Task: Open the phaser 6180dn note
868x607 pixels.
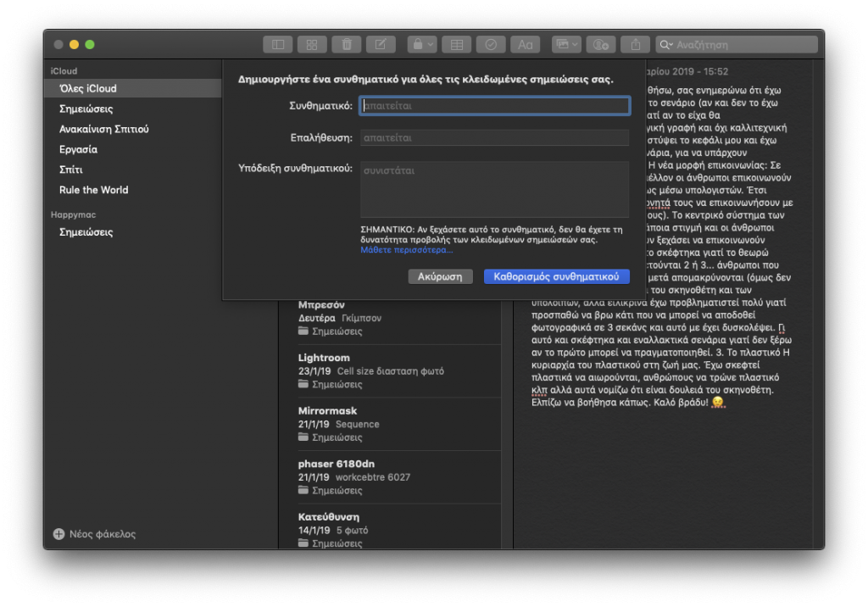Action: coord(398,477)
